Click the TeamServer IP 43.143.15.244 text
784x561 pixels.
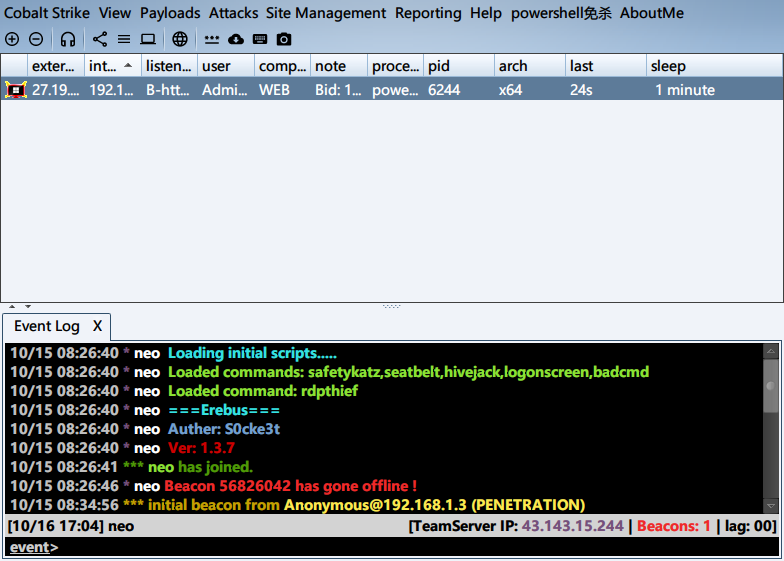point(572,526)
